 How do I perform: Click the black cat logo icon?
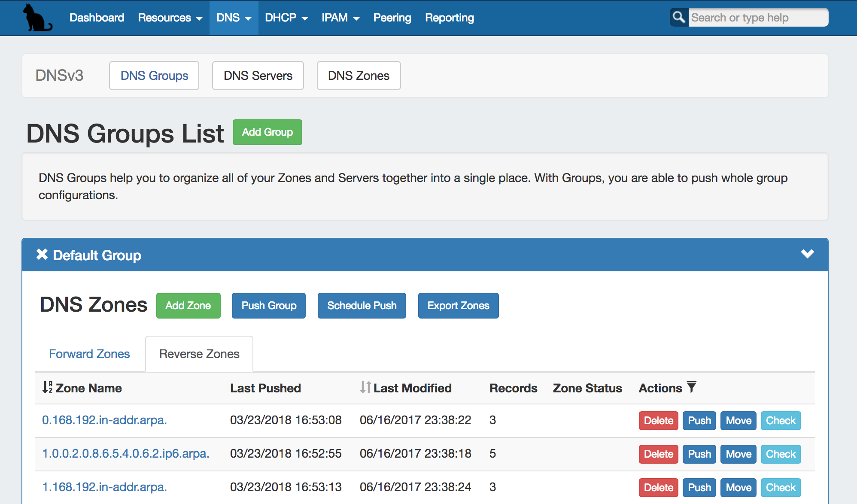[x=37, y=18]
